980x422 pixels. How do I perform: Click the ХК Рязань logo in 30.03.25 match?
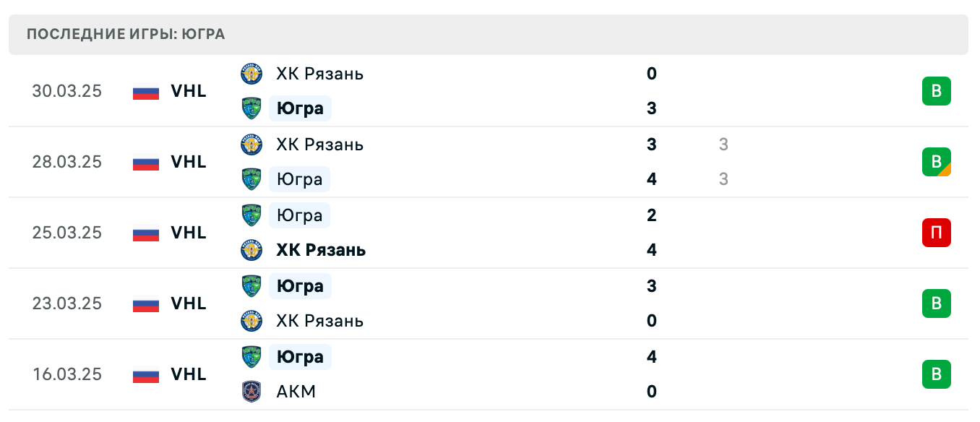click(x=252, y=74)
